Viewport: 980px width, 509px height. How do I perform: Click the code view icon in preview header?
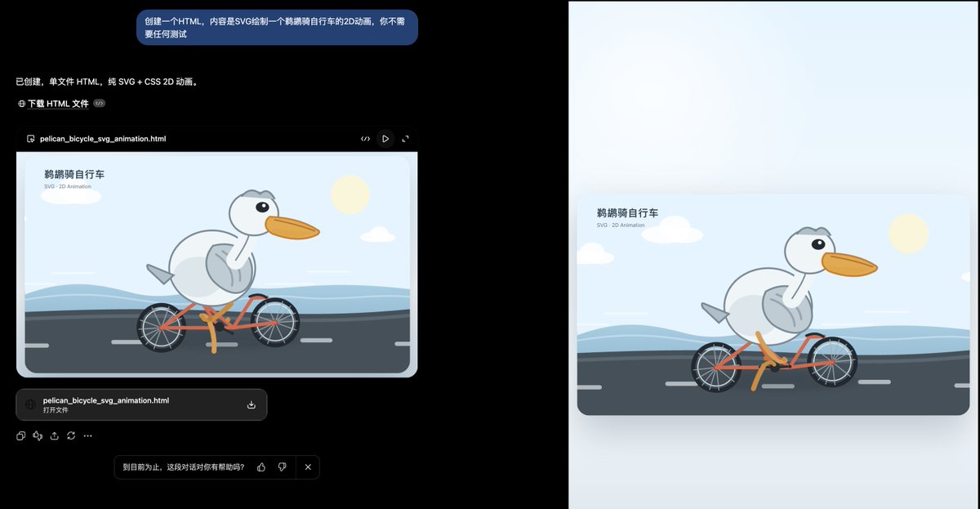click(365, 139)
